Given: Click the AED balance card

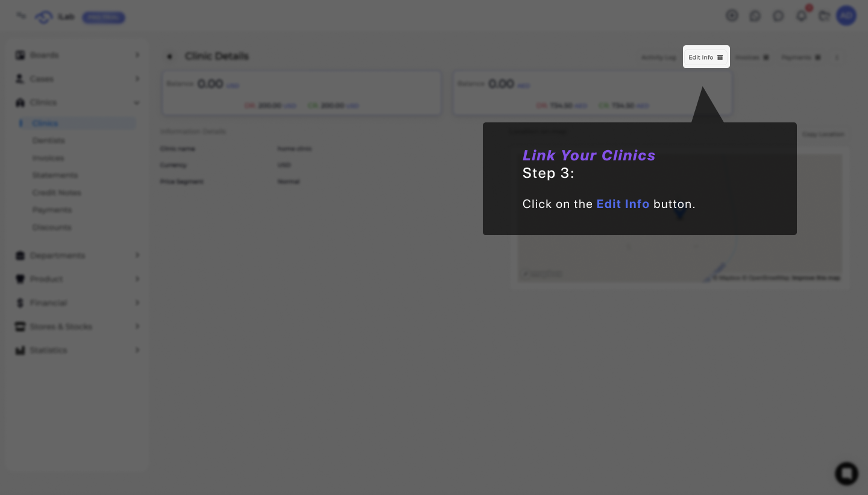Looking at the screenshot, I should tap(593, 93).
